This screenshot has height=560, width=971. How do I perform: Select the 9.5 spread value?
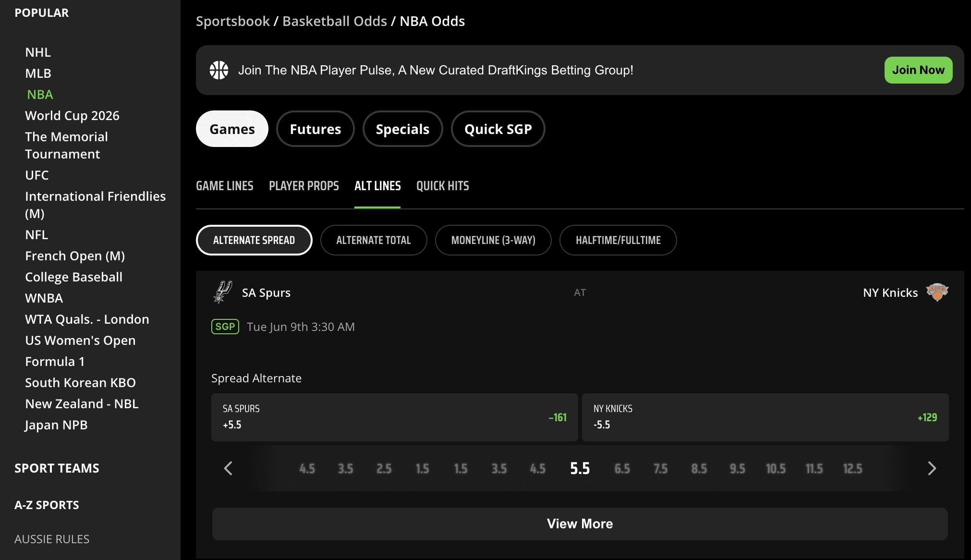[738, 469]
